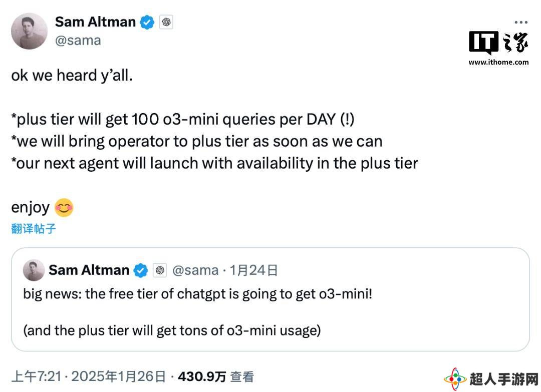
Task: Click the www.ithome.com watermark text
Action: click(x=498, y=62)
